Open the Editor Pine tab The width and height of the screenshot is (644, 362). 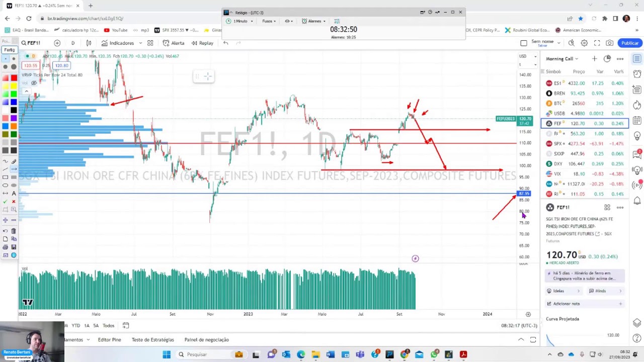point(109,340)
